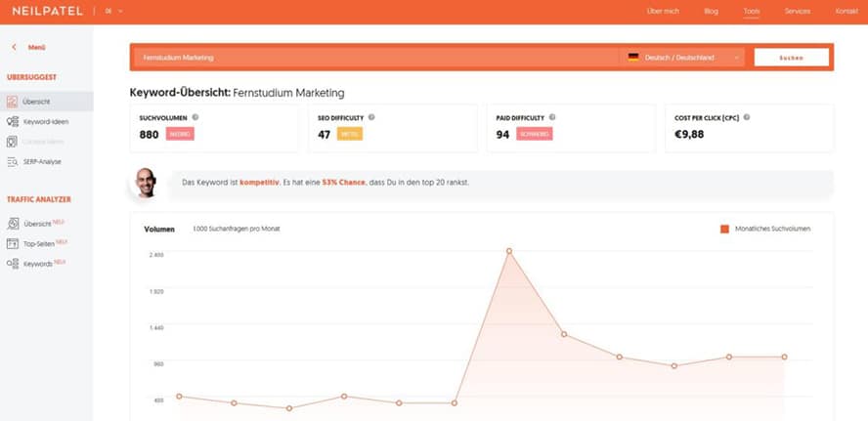Screen dimensions: 868x421
Task: Click the Cost Per Click info icon
Action: click(x=746, y=117)
